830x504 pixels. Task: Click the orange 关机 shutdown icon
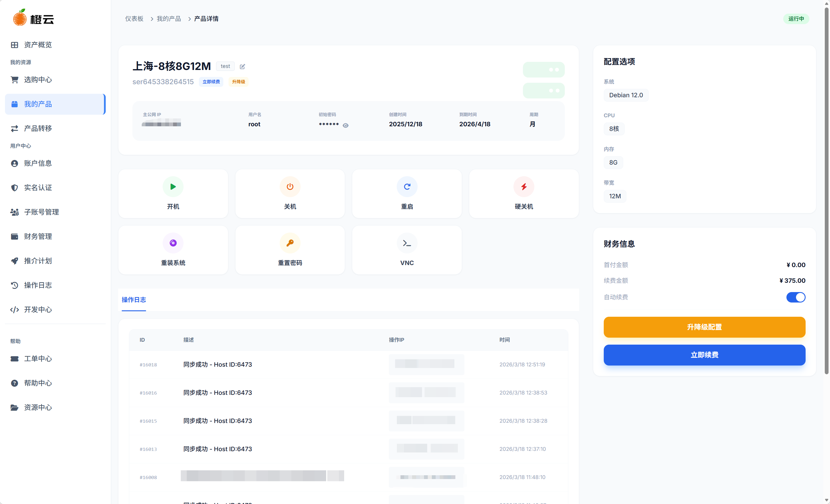[290, 186]
